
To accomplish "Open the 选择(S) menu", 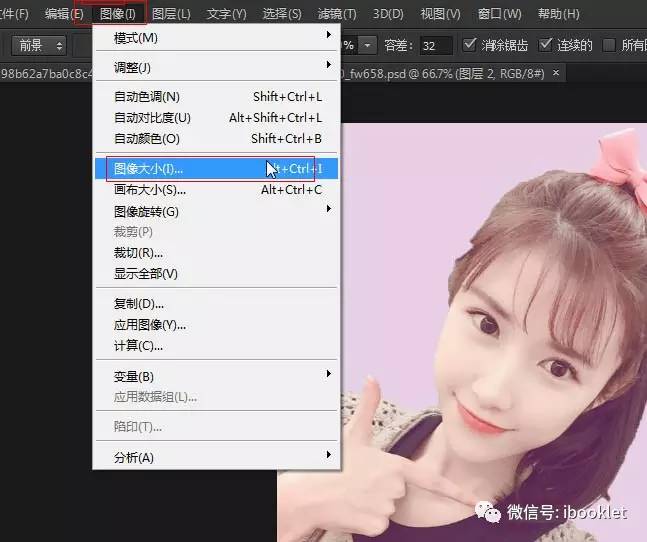I will click(x=282, y=14).
